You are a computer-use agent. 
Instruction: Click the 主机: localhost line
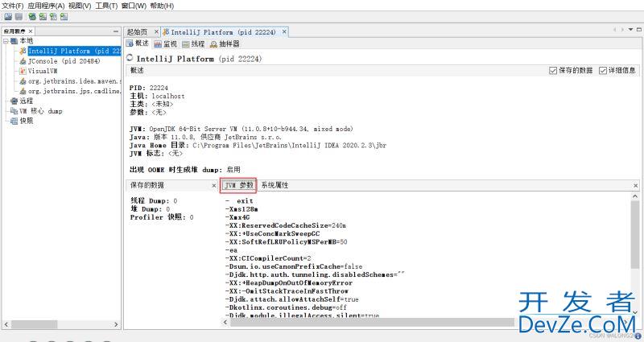click(157, 96)
